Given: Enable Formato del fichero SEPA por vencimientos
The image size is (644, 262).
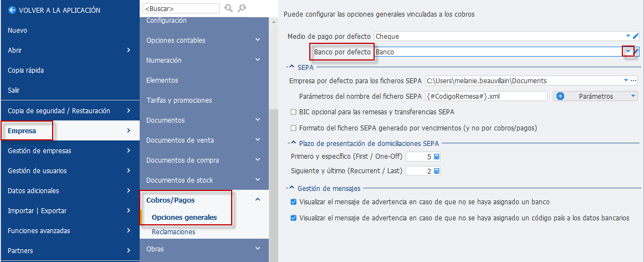Looking at the screenshot, I should (x=293, y=128).
